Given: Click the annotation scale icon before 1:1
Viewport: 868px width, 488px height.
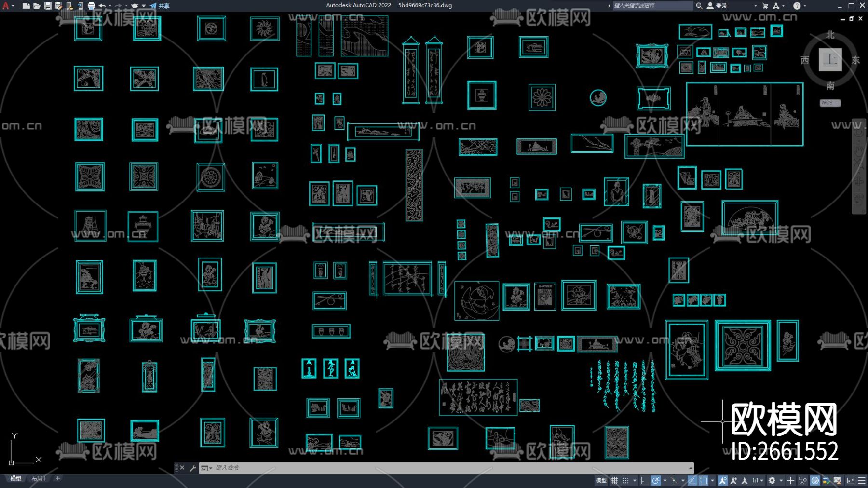Looking at the screenshot, I should pyautogui.click(x=745, y=480).
